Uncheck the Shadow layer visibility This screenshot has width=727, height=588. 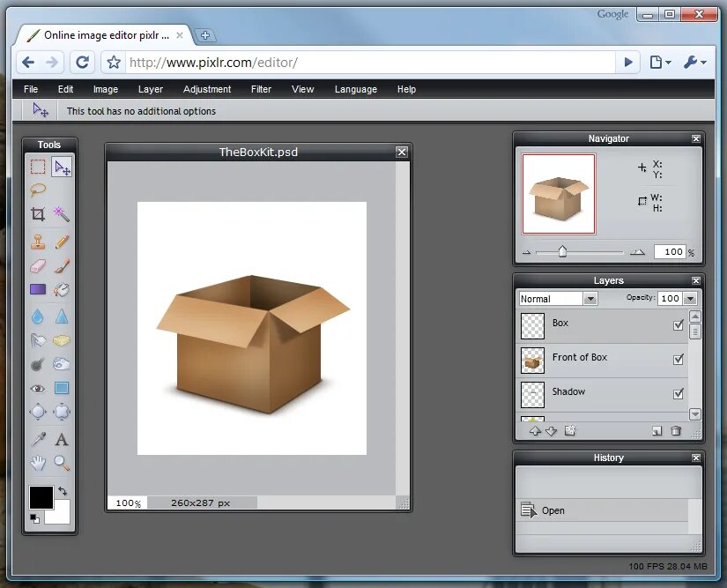(678, 394)
